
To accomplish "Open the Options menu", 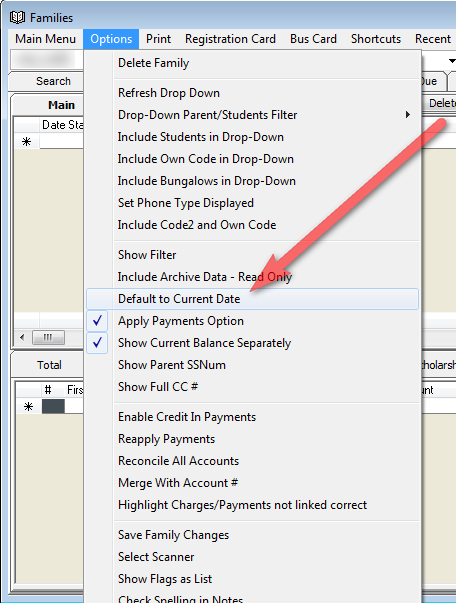I will click(x=111, y=39).
